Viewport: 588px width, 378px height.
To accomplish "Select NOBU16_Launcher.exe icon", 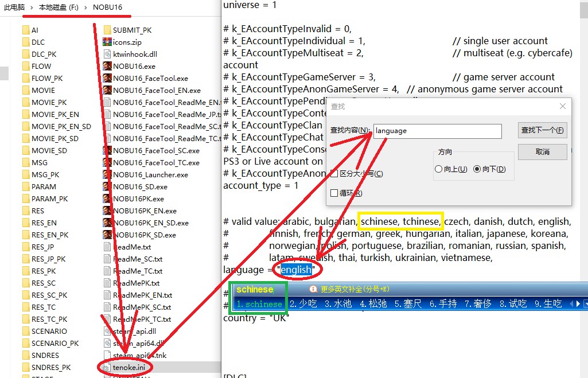I will [107, 174].
